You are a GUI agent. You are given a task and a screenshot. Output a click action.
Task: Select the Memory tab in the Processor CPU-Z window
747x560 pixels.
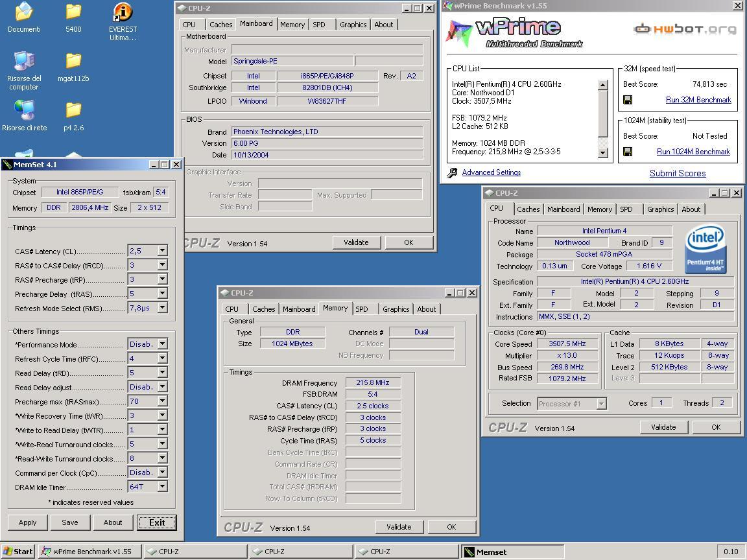600,209
